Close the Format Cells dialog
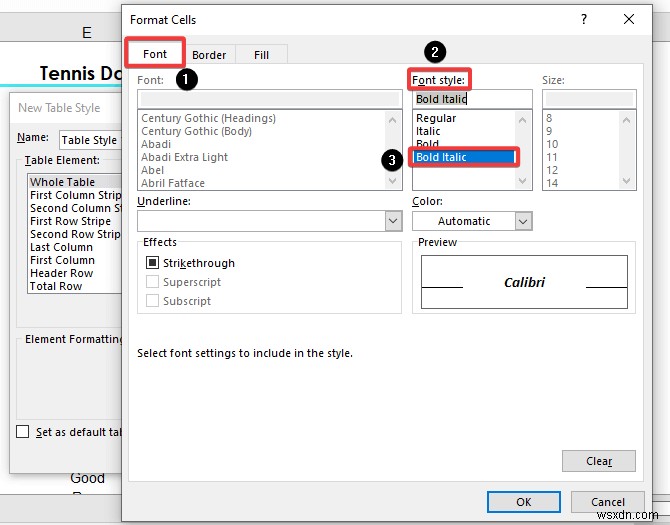Image resolution: width=670 pixels, height=525 pixels. (x=629, y=19)
